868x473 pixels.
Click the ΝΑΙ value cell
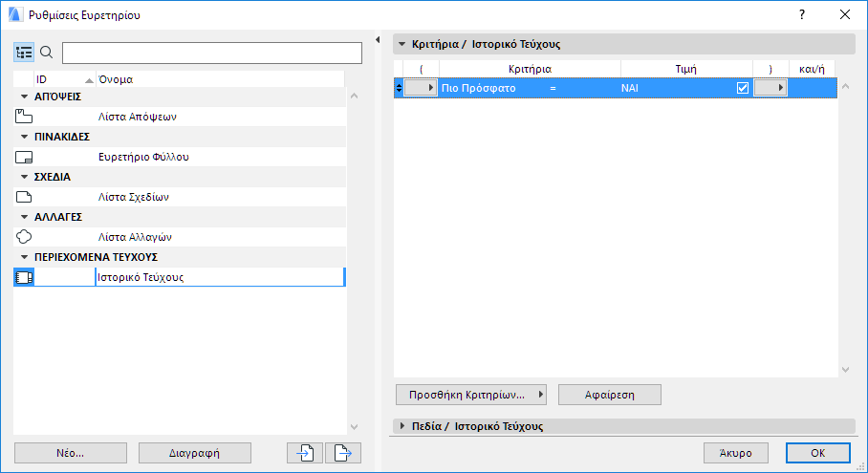(629, 88)
